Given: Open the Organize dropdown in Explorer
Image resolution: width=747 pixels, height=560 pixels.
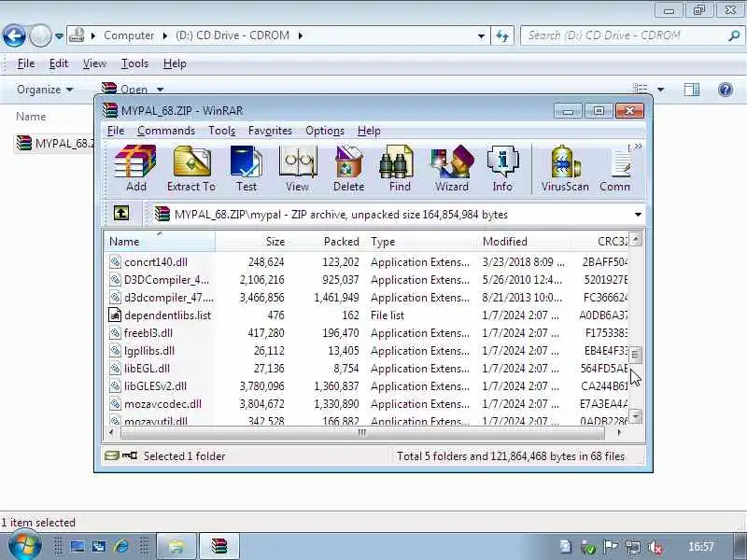Looking at the screenshot, I should pos(45,90).
